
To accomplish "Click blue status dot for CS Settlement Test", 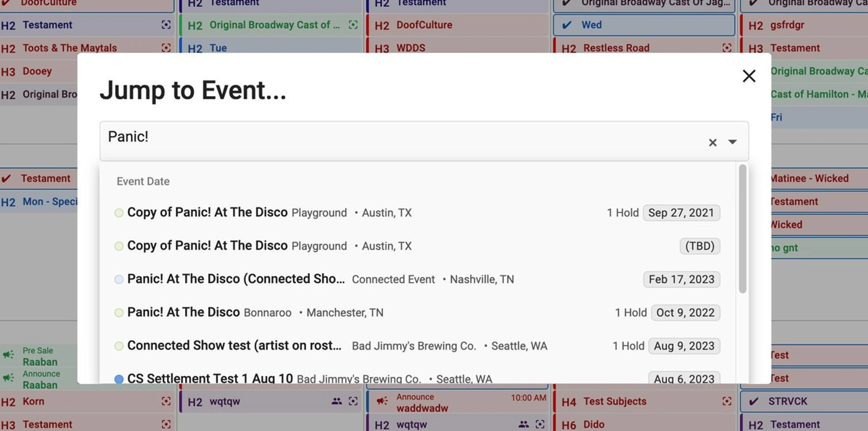I will pyautogui.click(x=119, y=379).
